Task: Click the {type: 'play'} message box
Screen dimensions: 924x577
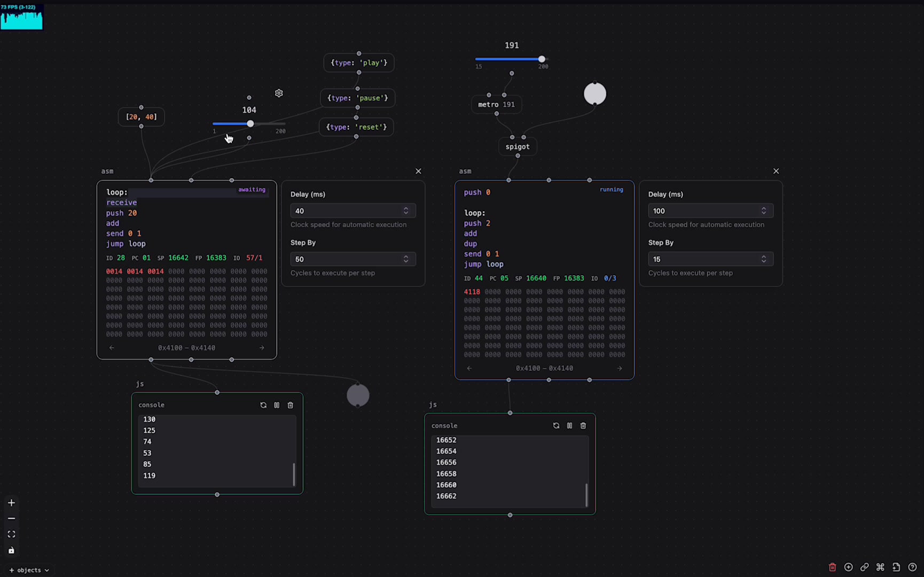Action: [359, 63]
